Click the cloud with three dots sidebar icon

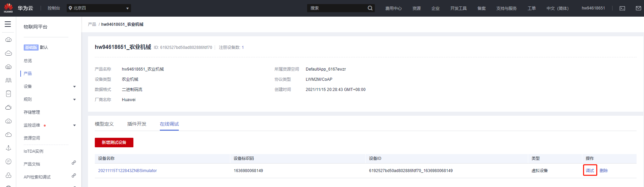pos(8,53)
